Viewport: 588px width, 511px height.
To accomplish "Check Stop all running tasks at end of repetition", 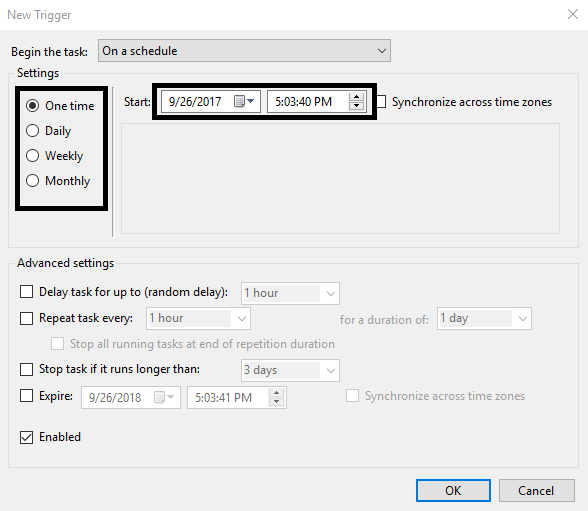I will pos(57,343).
